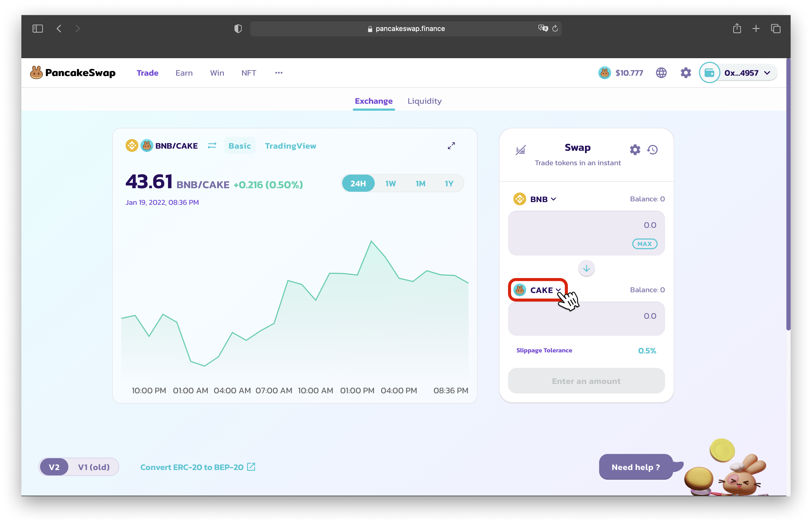Select the TradingView chart view
The height and width of the screenshot is (524, 812).
(x=290, y=146)
